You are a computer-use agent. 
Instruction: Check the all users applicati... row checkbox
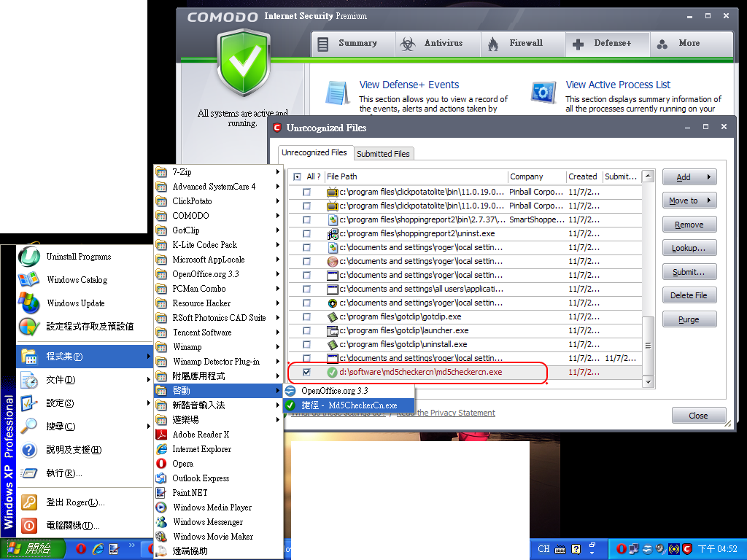point(307,289)
